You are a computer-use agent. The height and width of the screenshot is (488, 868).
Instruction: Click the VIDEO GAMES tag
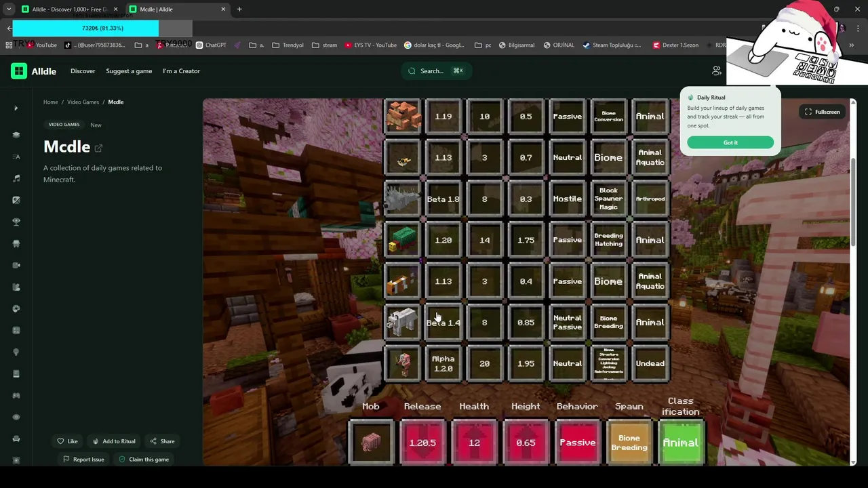pyautogui.click(x=64, y=125)
